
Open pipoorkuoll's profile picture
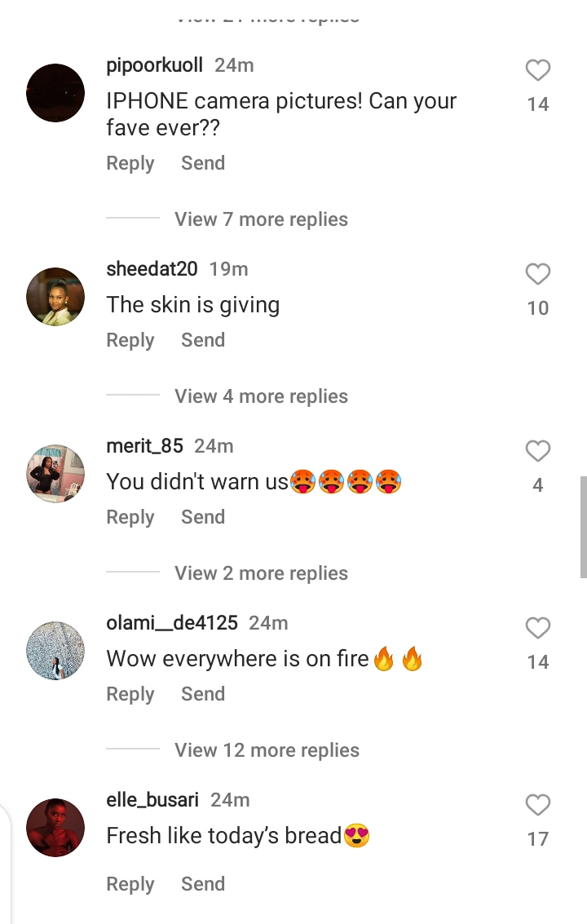coord(55,93)
